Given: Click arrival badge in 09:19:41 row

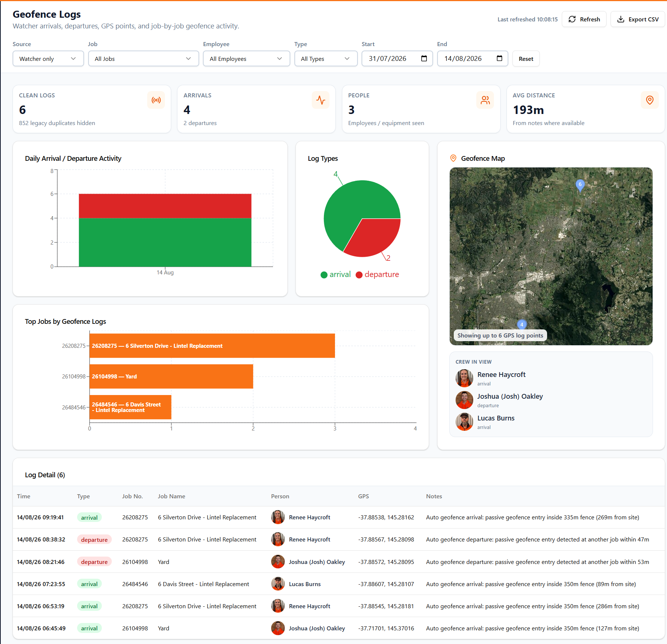Looking at the screenshot, I should 89,517.
